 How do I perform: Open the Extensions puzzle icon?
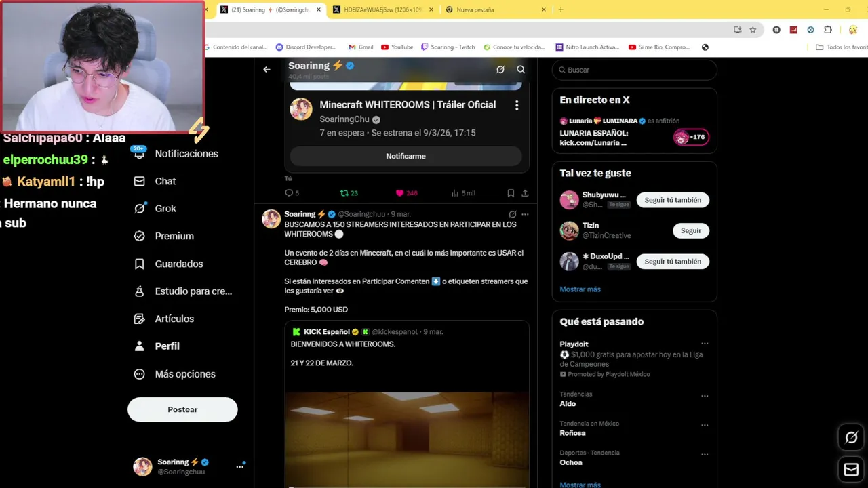828,30
